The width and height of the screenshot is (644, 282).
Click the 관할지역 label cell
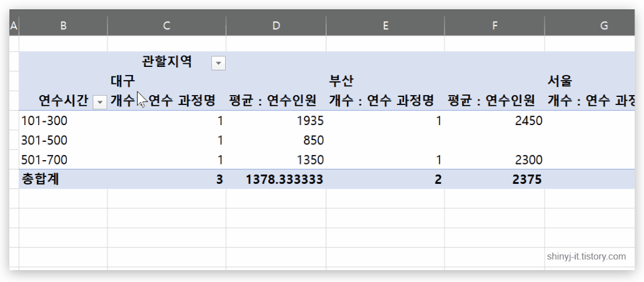click(x=167, y=62)
